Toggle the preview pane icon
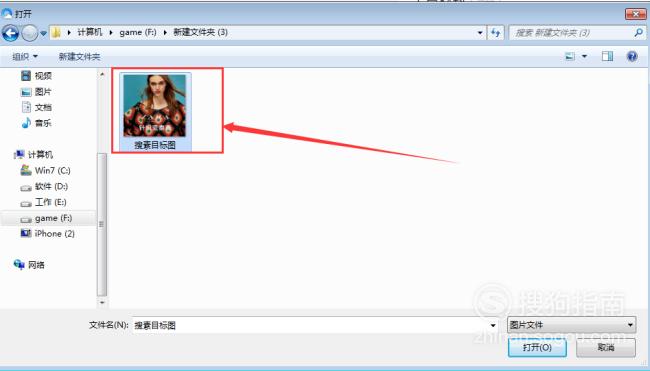Viewport: 650px width, 371px height. 607,56
